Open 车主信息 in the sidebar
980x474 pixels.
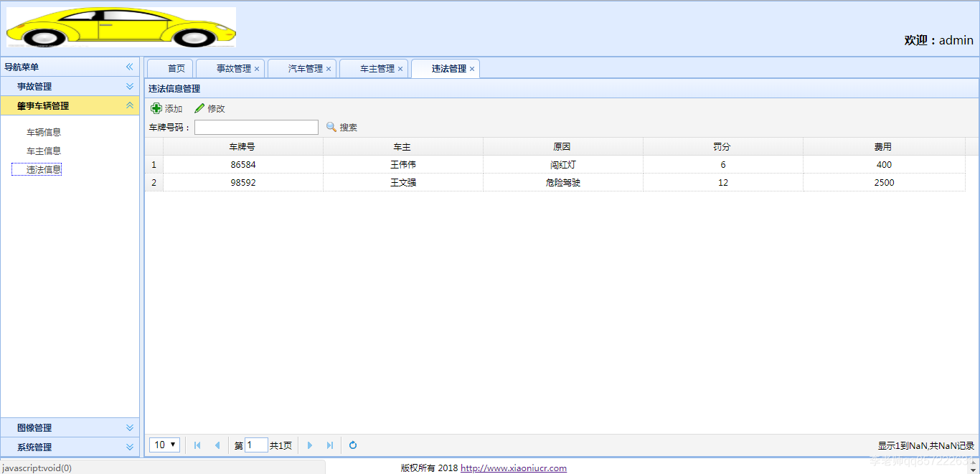[44, 151]
